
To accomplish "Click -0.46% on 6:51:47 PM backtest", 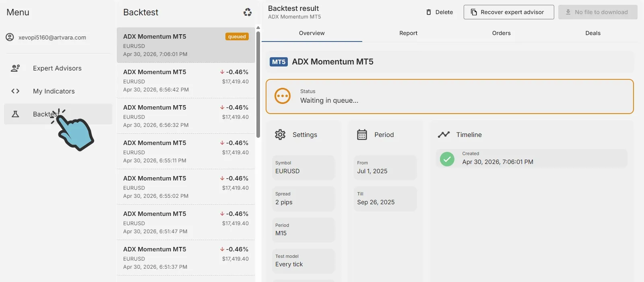I will pyautogui.click(x=237, y=214).
